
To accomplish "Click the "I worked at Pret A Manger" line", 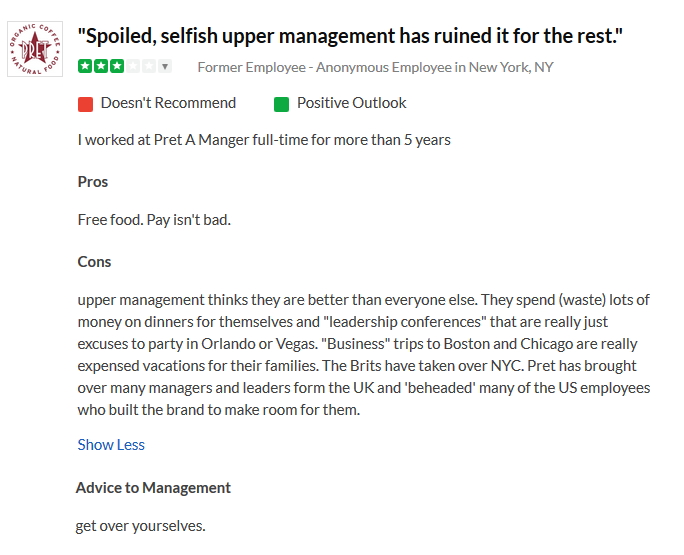I will pyautogui.click(x=264, y=139).
